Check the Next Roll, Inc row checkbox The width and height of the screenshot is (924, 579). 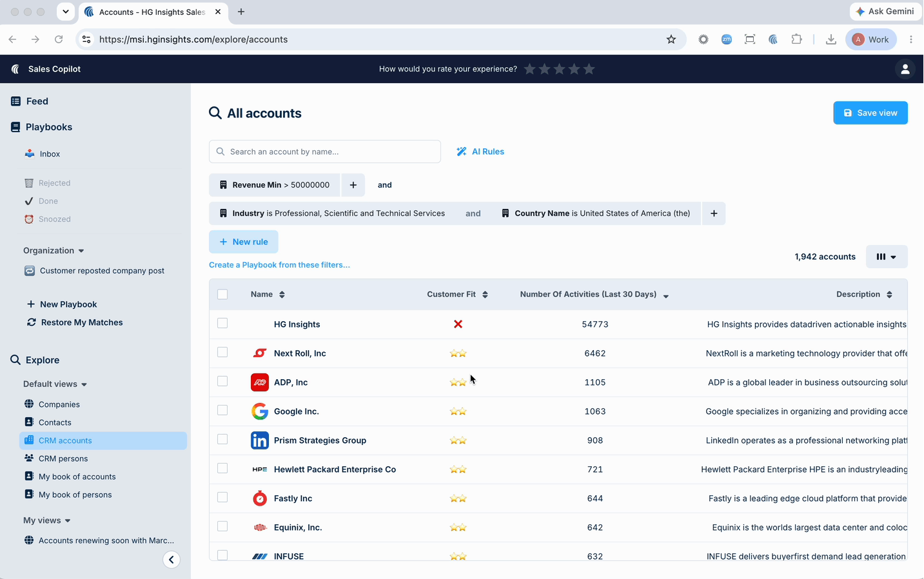pyautogui.click(x=222, y=352)
